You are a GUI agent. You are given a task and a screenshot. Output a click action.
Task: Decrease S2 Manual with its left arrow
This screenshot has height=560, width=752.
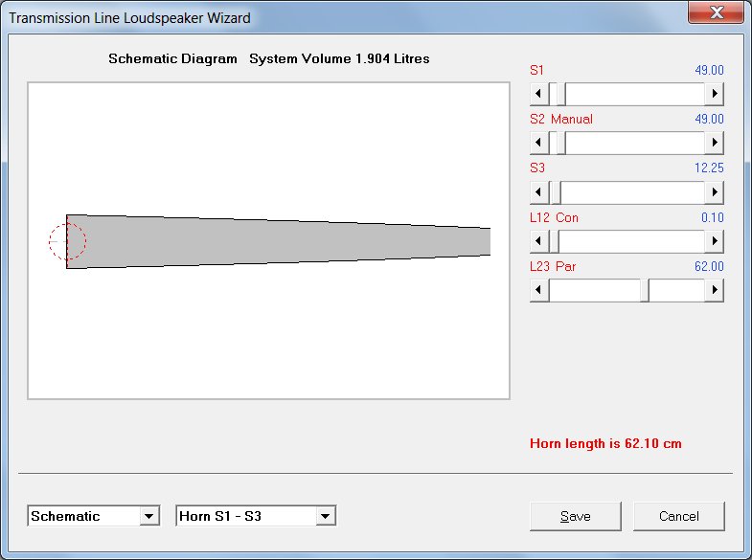pos(539,143)
